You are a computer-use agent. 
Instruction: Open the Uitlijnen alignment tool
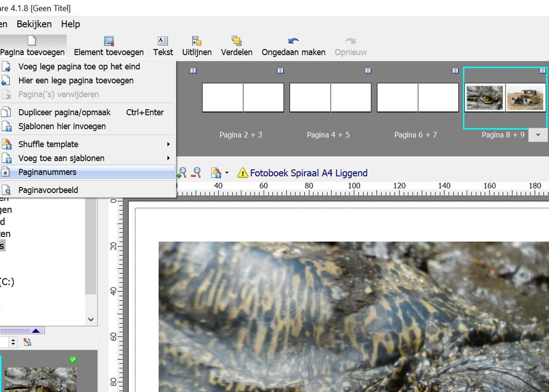(x=196, y=41)
